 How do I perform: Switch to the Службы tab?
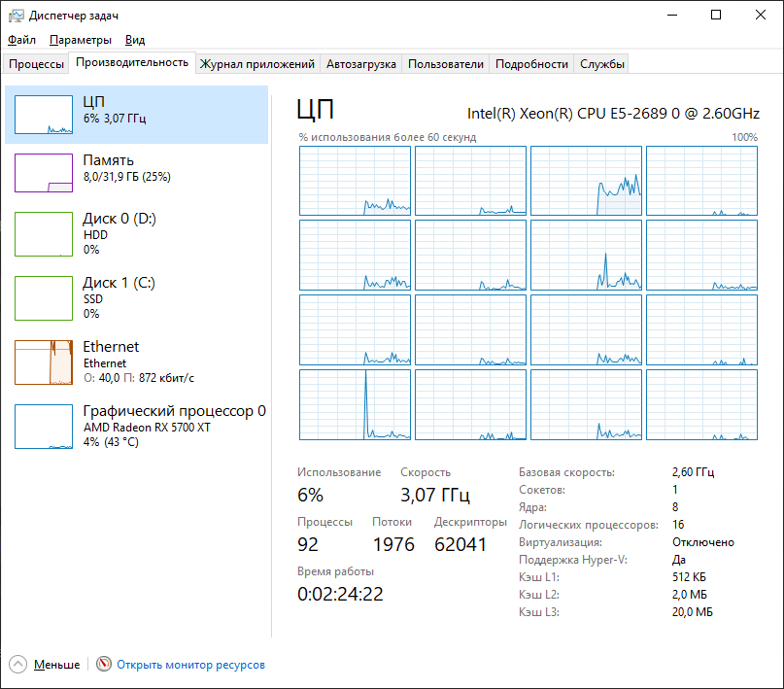[x=602, y=64]
